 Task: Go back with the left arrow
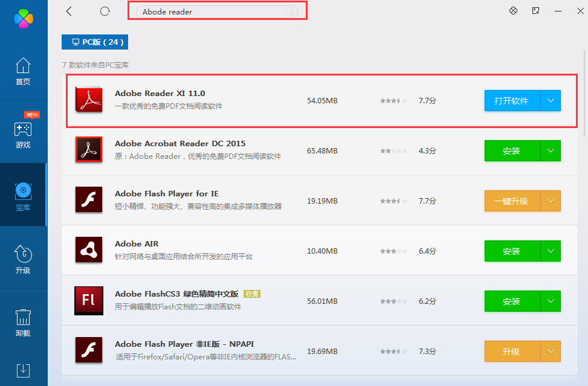[x=69, y=11]
